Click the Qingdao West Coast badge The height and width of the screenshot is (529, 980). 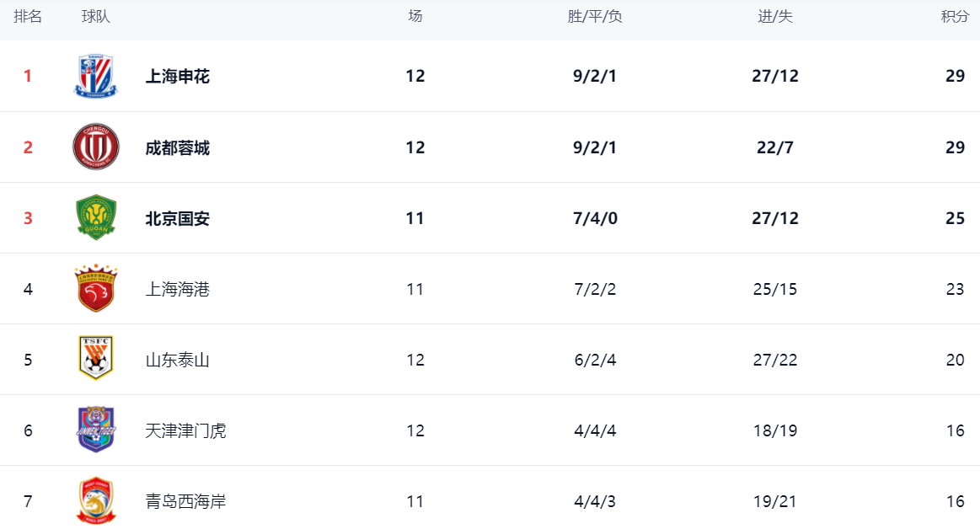(x=95, y=500)
